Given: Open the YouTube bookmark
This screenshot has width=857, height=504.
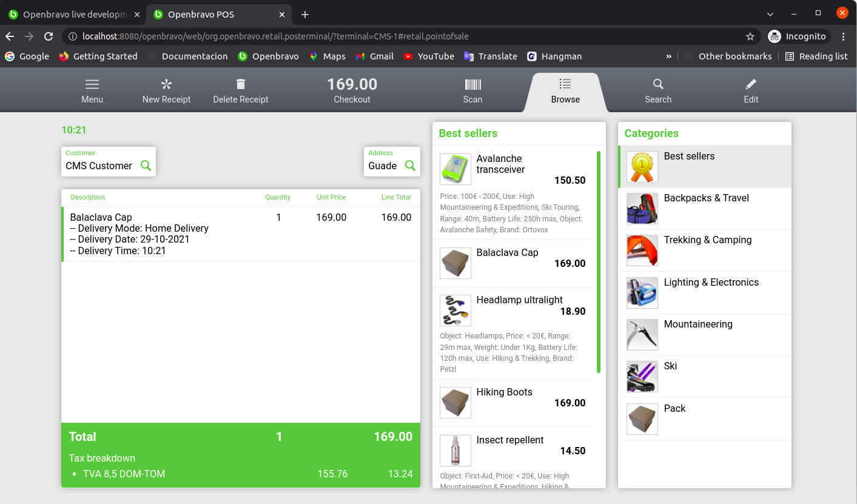Looking at the screenshot, I should [429, 56].
